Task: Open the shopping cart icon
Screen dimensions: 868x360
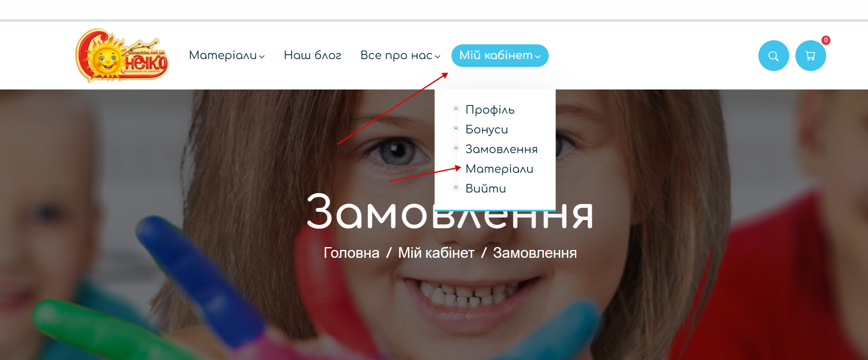Action: click(x=811, y=56)
